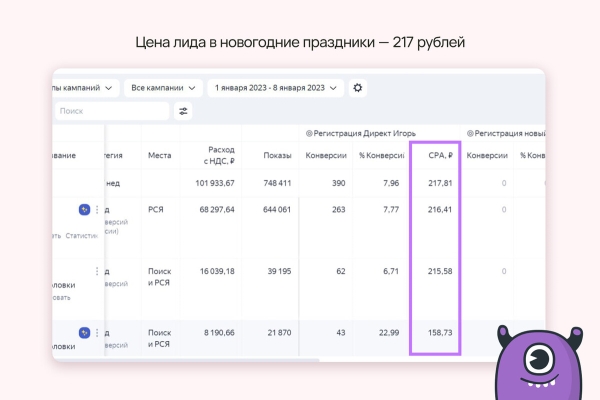600x400 pixels.
Task: Select the conversions value 62
Action: (341, 271)
